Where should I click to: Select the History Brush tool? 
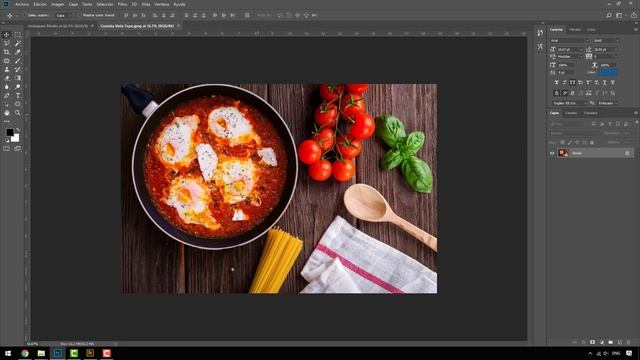(18, 69)
